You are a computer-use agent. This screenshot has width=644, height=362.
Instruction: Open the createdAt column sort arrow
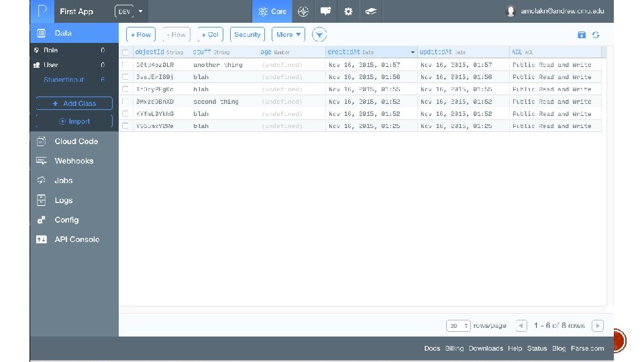[x=413, y=52]
